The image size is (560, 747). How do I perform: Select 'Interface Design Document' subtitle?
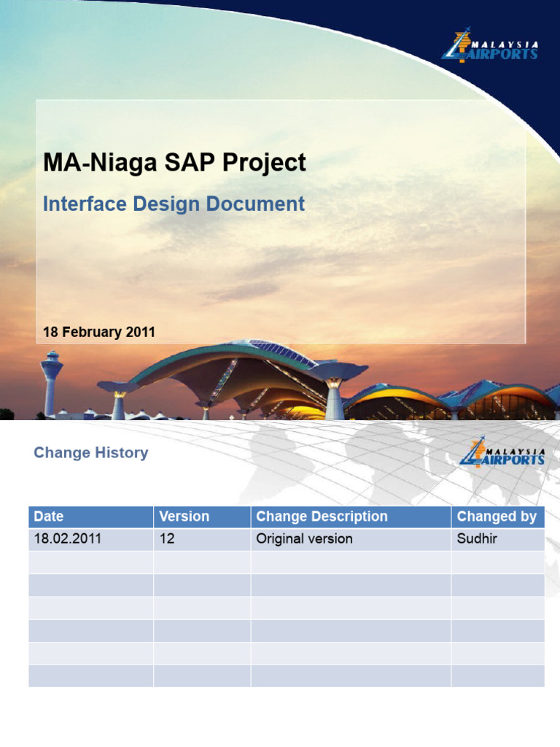click(174, 204)
